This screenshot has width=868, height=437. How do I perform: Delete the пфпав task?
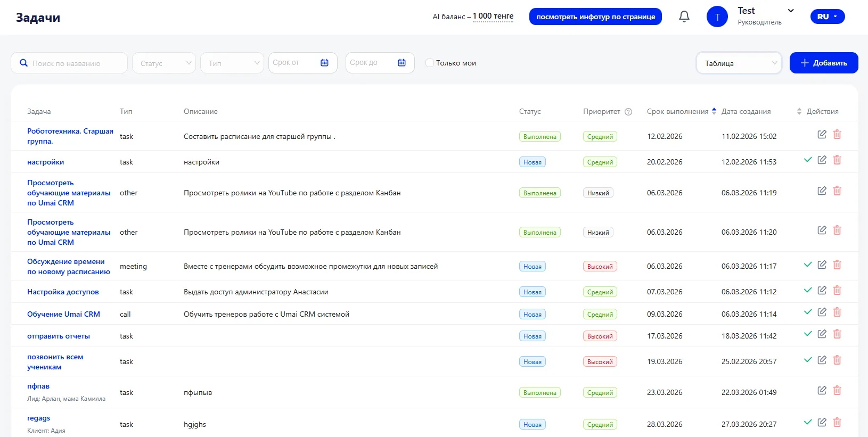point(837,390)
